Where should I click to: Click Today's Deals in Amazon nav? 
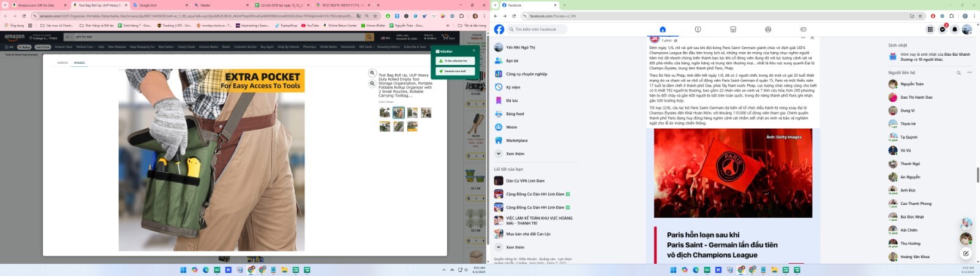186,47
